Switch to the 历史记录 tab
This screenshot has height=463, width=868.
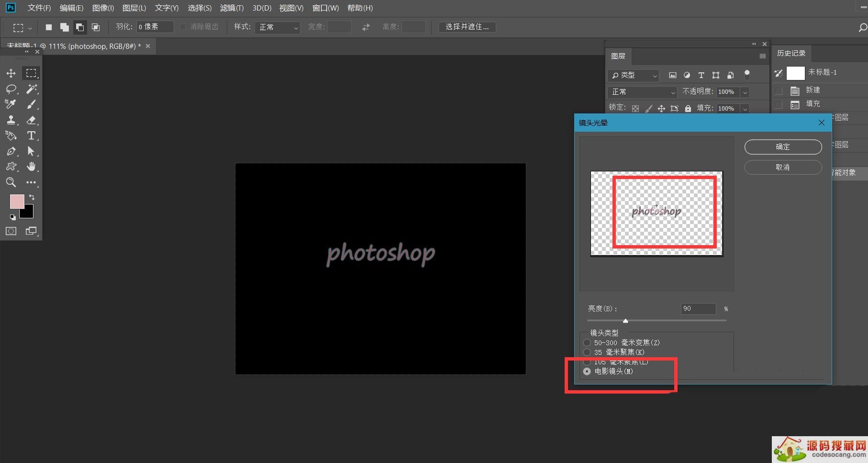click(x=791, y=53)
